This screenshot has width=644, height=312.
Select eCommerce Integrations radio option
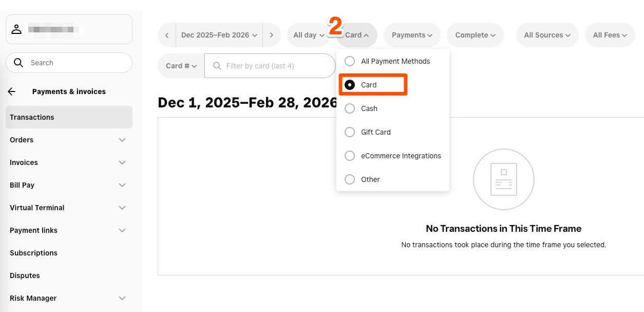[350, 156]
